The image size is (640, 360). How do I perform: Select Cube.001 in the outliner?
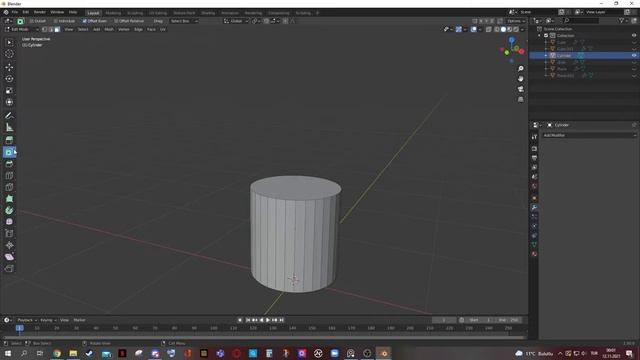click(x=565, y=49)
